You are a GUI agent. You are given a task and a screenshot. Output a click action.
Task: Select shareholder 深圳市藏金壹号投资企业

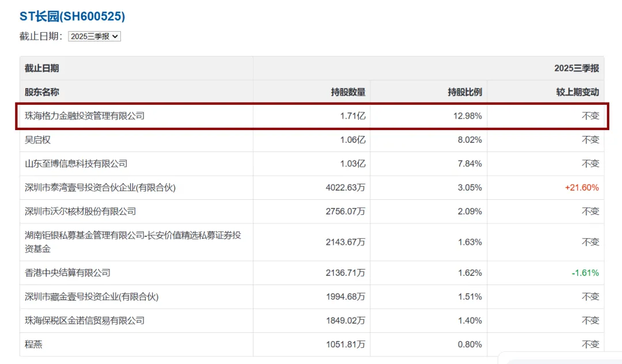[x=92, y=297]
